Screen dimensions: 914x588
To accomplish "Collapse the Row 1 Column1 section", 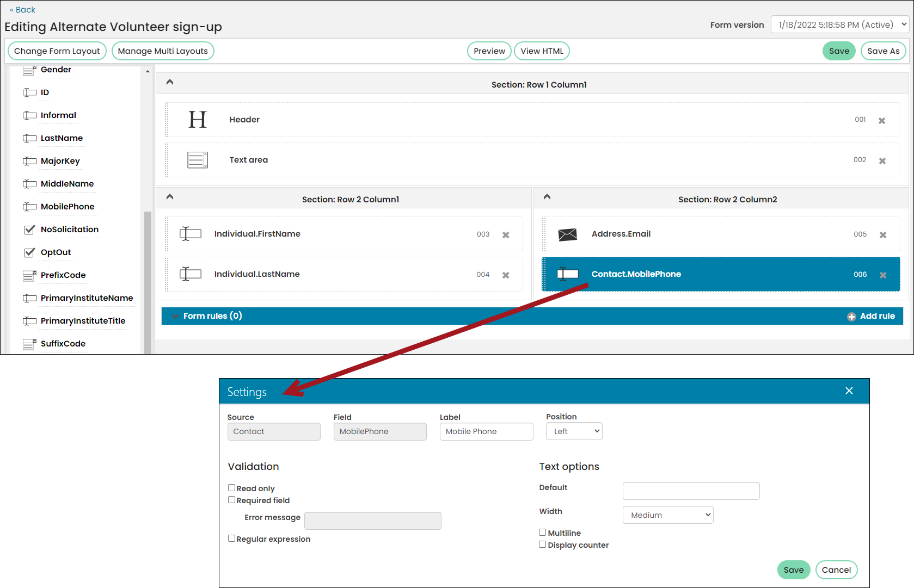I will pyautogui.click(x=170, y=82).
